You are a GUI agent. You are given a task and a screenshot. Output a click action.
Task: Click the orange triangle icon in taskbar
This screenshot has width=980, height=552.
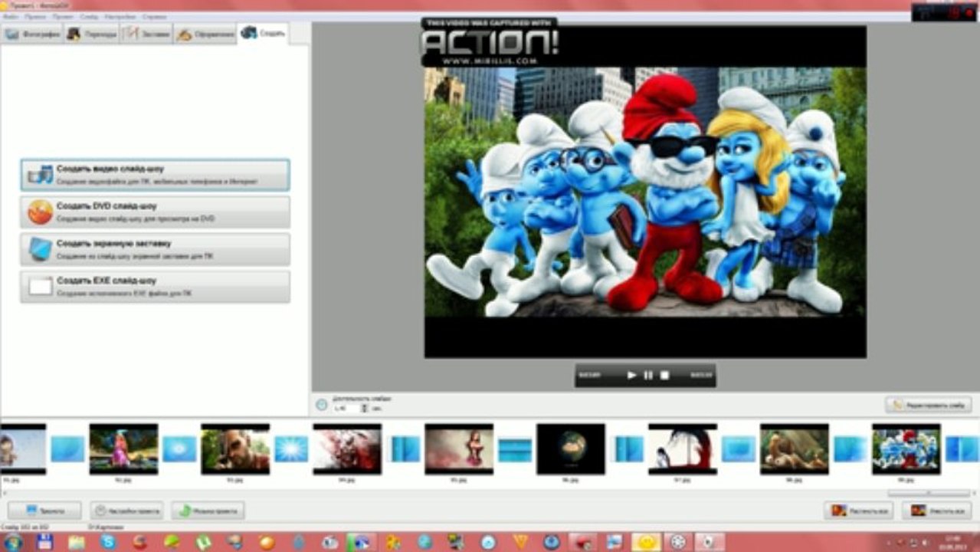520,542
